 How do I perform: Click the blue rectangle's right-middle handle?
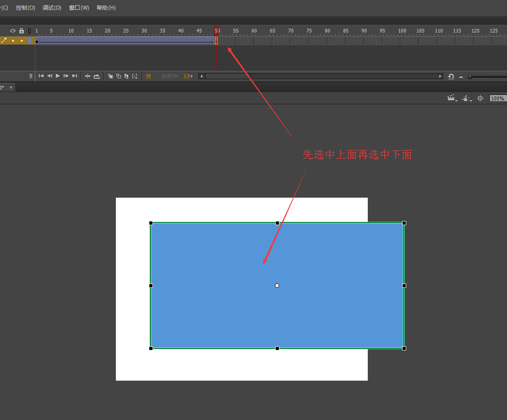(x=404, y=285)
